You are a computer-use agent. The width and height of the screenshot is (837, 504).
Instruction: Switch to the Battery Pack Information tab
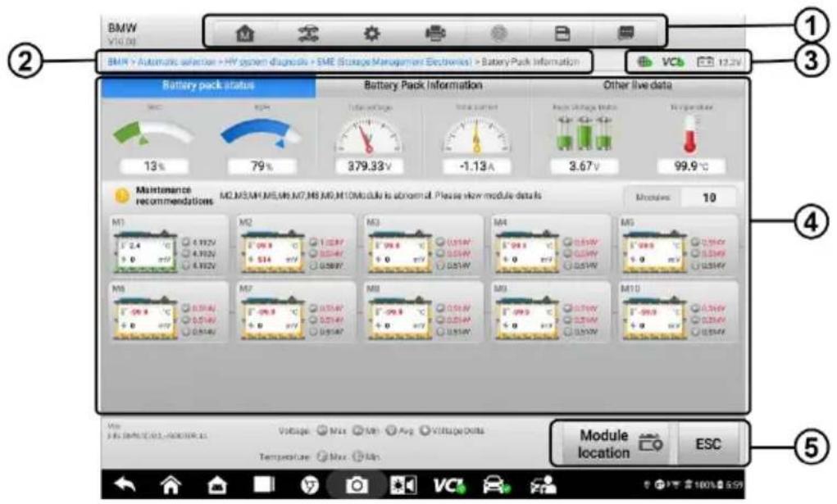point(423,86)
